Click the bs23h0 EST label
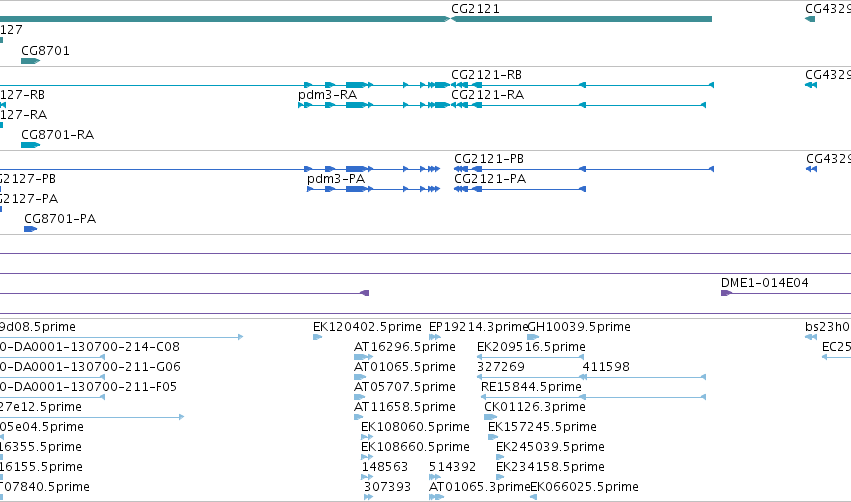The height and width of the screenshot is (502, 851). pyautogui.click(x=828, y=327)
